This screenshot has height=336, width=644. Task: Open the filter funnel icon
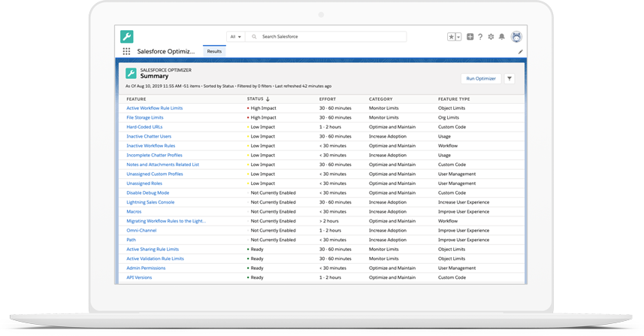pyautogui.click(x=509, y=78)
